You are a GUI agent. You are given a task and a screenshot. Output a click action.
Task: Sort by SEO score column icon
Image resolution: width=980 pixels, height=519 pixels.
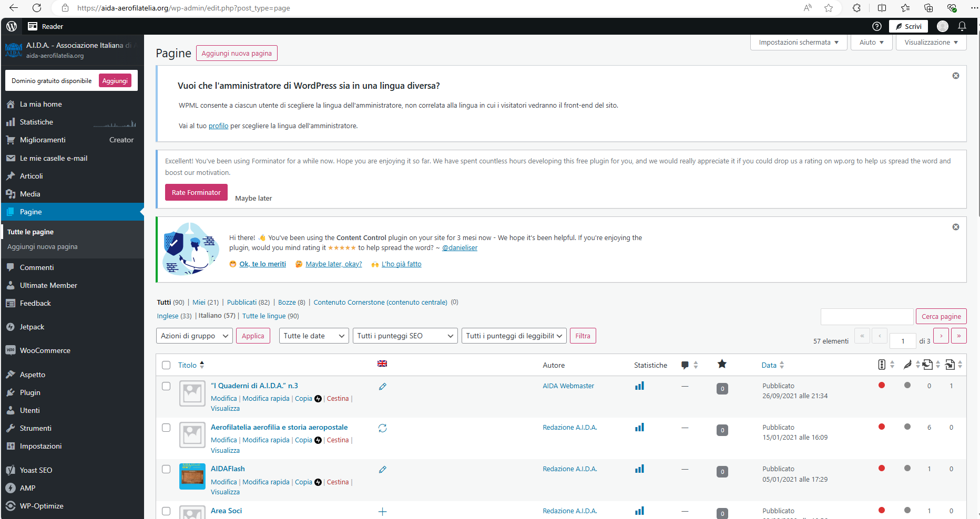[886, 365]
